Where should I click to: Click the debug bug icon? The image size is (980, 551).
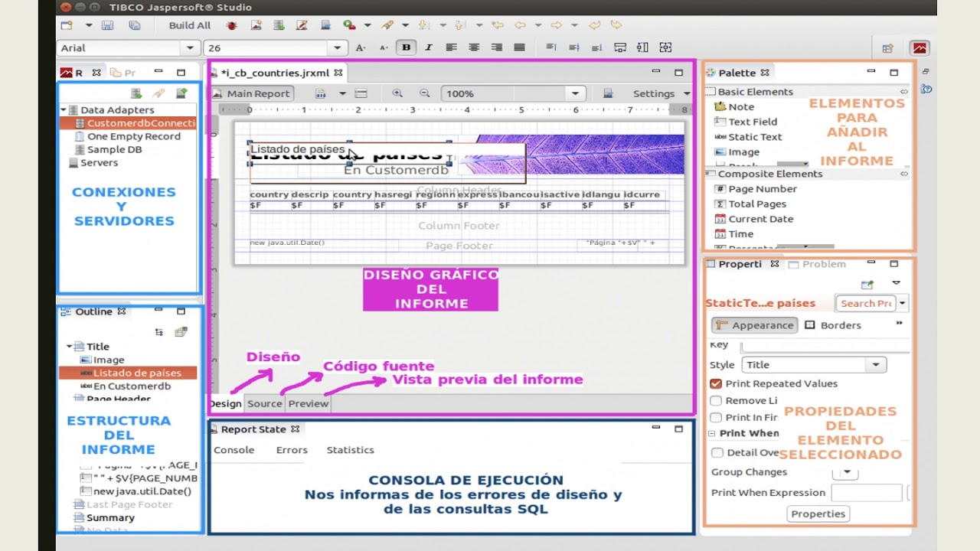click(232, 25)
